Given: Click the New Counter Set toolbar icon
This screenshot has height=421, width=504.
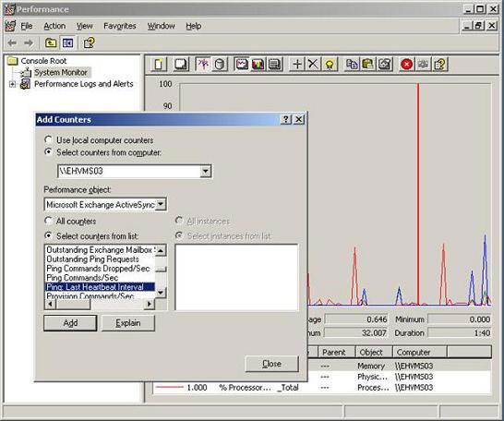Looking at the screenshot, I should pos(159,65).
